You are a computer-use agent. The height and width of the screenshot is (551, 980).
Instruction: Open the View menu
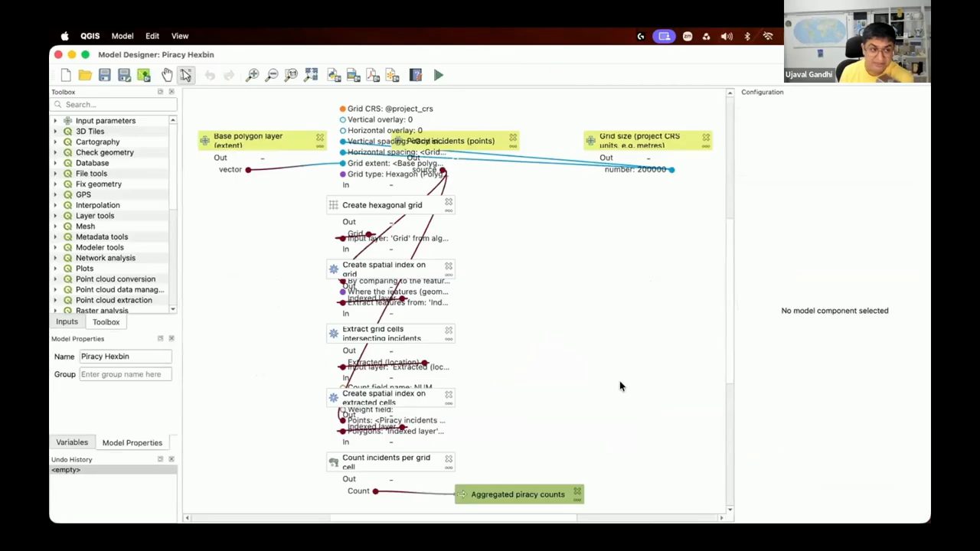tap(180, 36)
